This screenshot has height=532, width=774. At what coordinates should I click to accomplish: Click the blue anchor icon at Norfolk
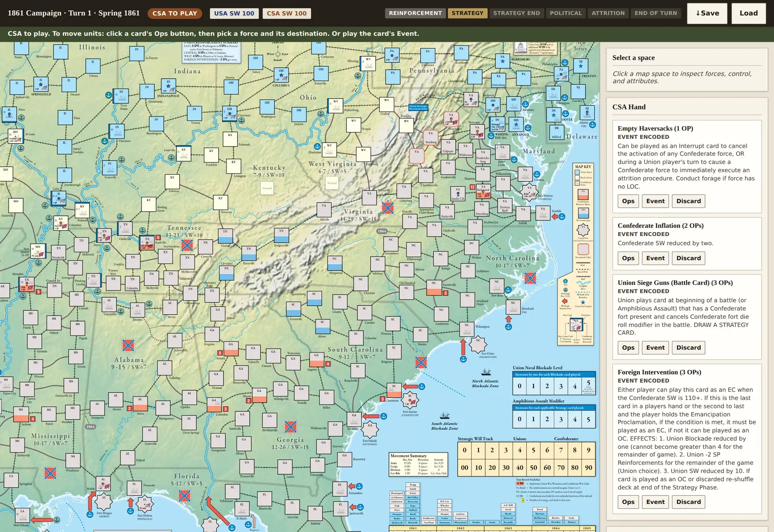coord(562,217)
